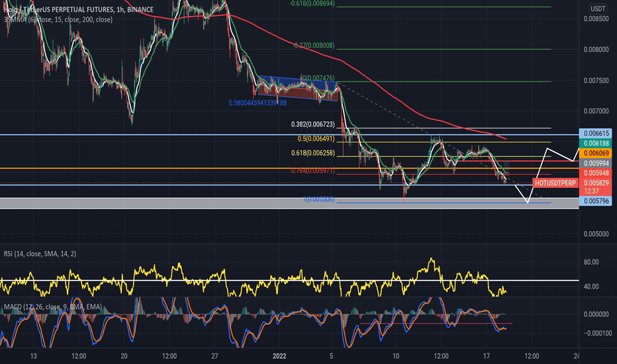The image size is (617, 364).
Task: Select the -0.27(0.008008) Fibonacci level label
Action: pos(314,46)
